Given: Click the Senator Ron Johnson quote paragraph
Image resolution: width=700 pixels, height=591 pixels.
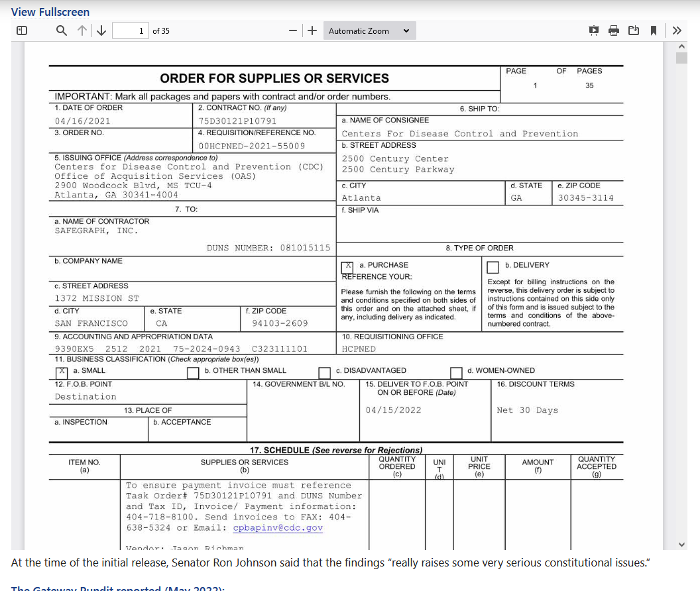Looking at the screenshot, I should 330,563.
